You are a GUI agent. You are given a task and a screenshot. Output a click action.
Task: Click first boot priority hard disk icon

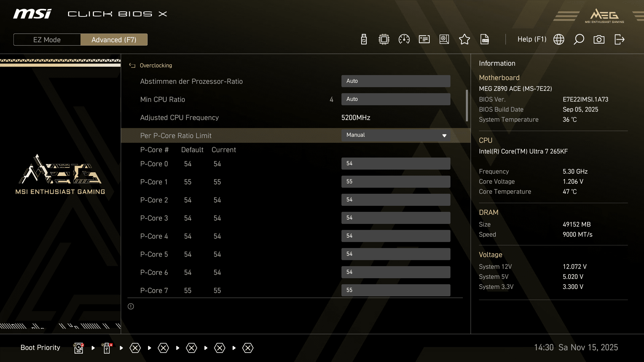click(x=78, y=348)
